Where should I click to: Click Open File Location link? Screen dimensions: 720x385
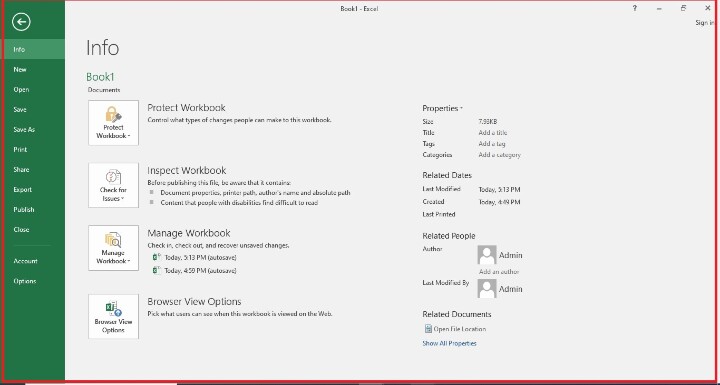click(x=460, y=329)
